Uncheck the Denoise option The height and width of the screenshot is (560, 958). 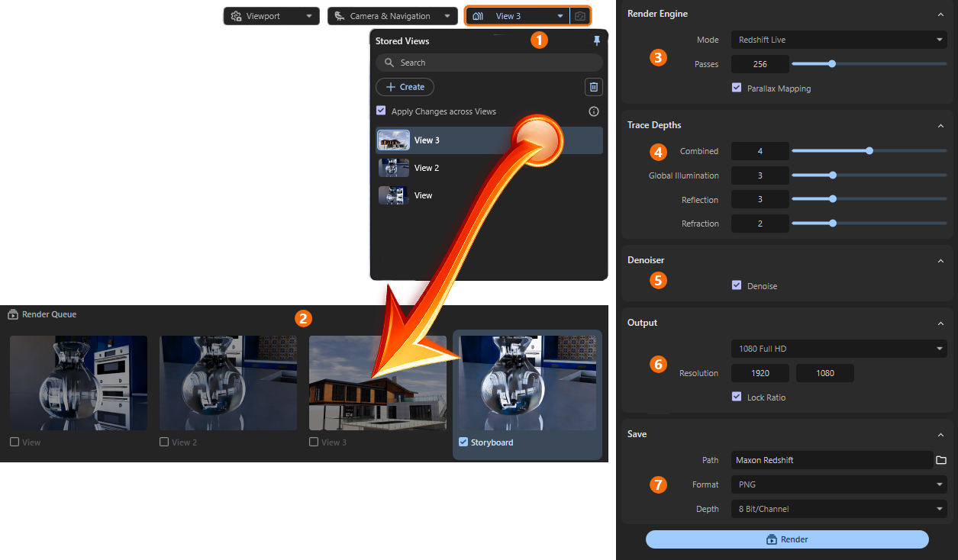click(x=737, y=285)
